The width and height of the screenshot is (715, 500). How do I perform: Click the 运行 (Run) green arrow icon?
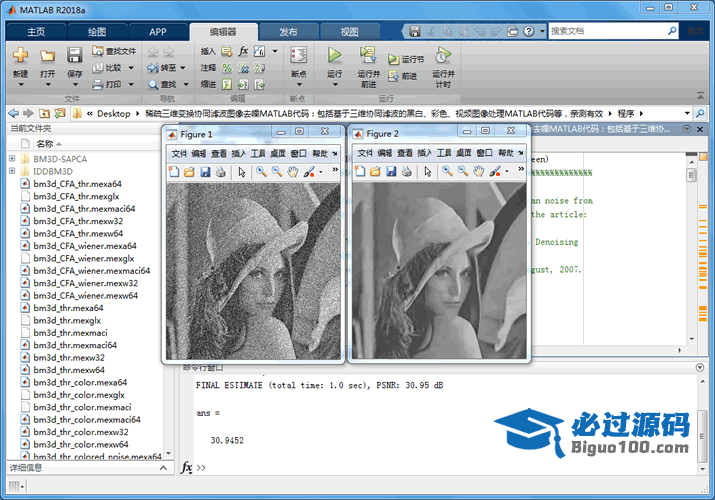334,56
